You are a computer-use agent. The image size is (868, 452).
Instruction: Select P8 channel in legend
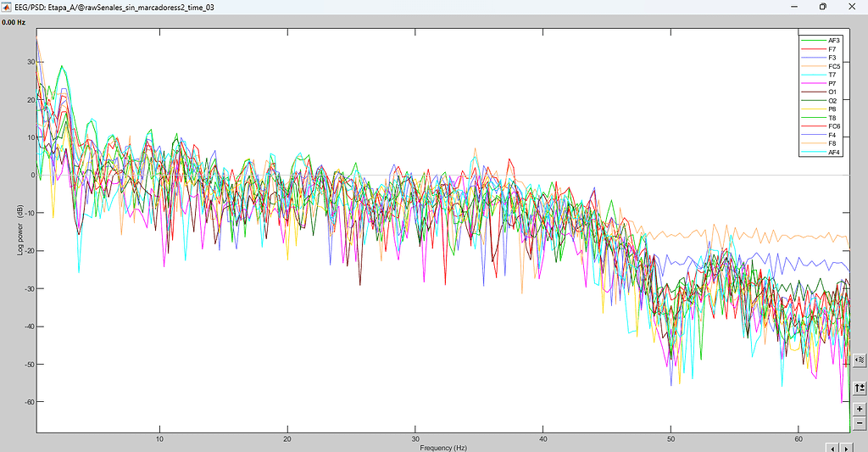pos(832,109)
